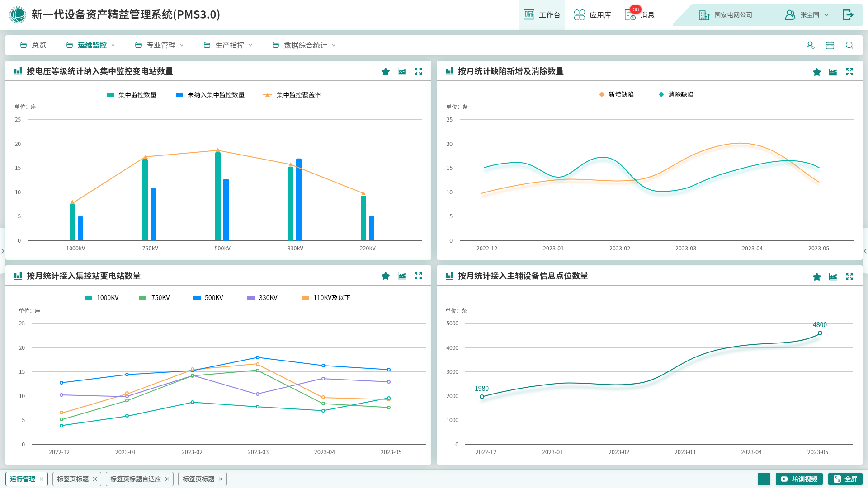
Task: Switch chart type for 集中监控变电站数量 panel
Action: point(402,72)
